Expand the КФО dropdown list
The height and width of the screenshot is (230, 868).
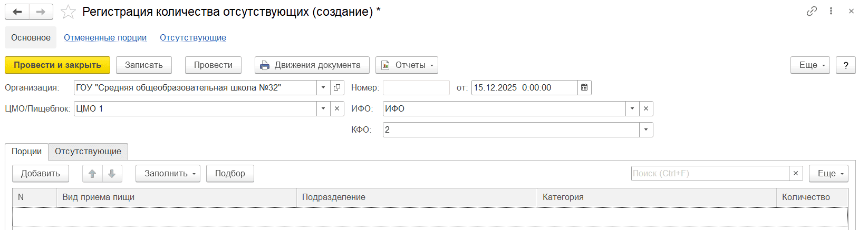(646, 129)
